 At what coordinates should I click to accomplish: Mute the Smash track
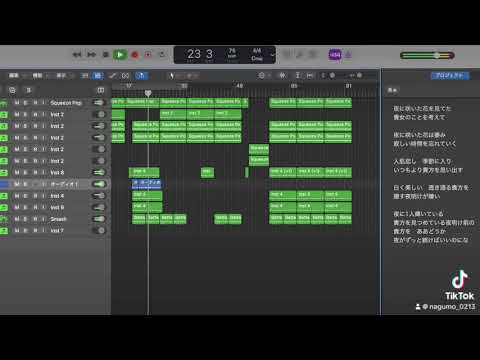[17, 219]
